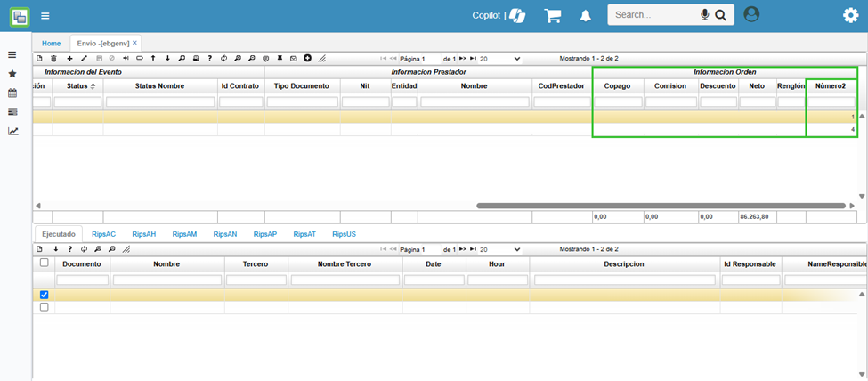Open the page size dropdown in upper grid
The height and width of the screenshot is (381, 868).
coord(500,59)
